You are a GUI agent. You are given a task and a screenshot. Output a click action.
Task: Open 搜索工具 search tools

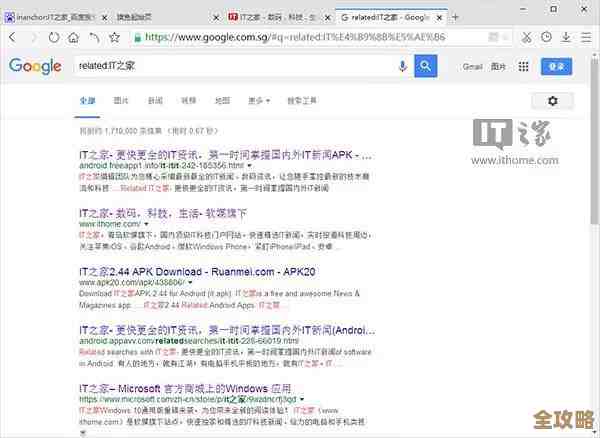click(302, 101)
